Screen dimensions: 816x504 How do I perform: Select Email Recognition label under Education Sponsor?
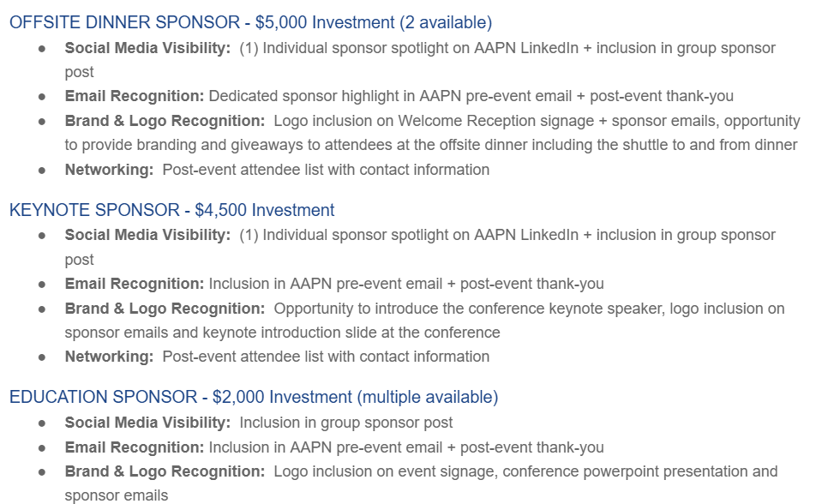coord(135,447)
